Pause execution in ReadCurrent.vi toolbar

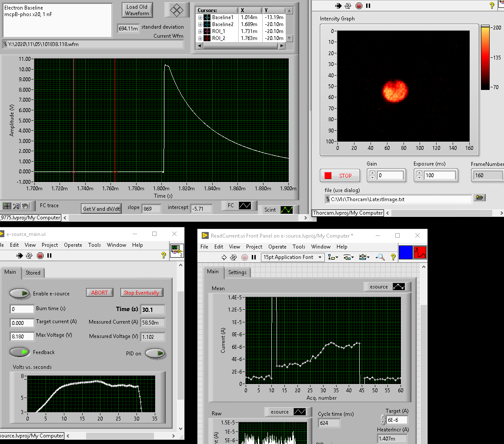pyautogui.click(x=254, y=257)
